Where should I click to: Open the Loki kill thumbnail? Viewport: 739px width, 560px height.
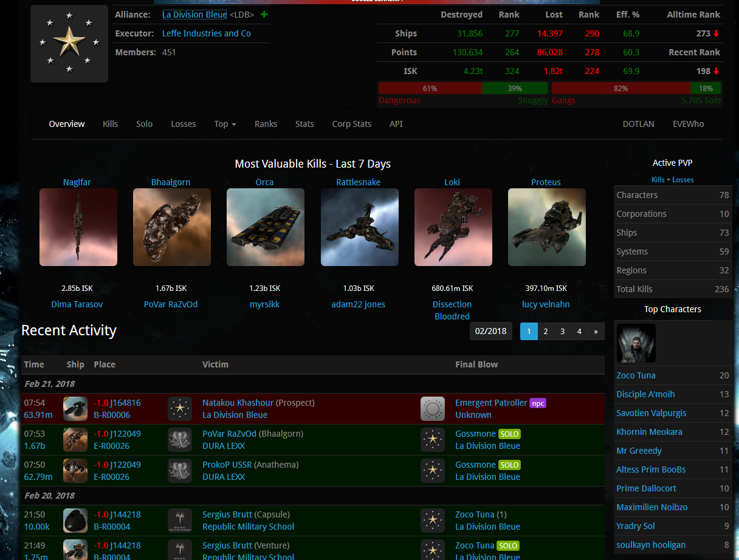453,227
